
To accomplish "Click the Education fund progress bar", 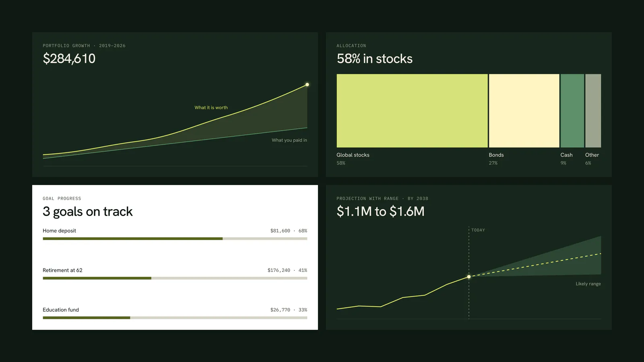I will [175, 318].
